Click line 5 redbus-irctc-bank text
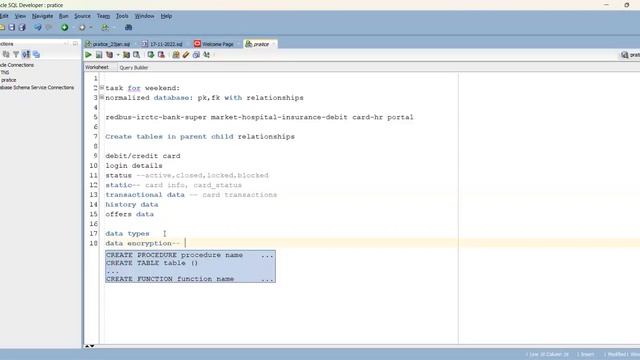640x360 pixels. 259,117
